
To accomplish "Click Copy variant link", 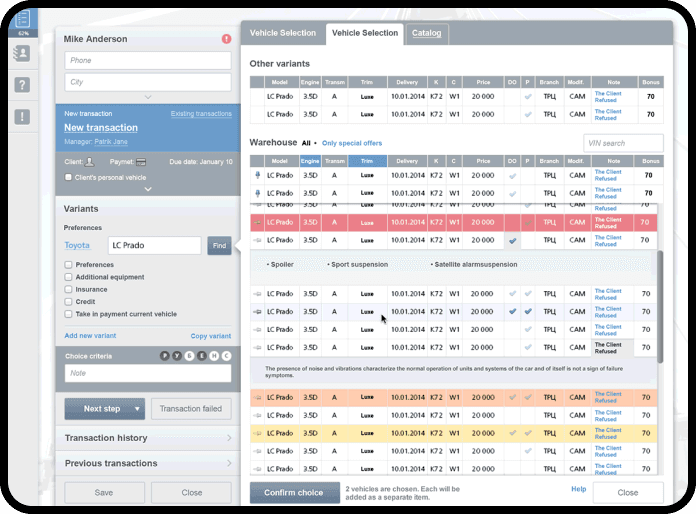I will [x=211, y=336].
